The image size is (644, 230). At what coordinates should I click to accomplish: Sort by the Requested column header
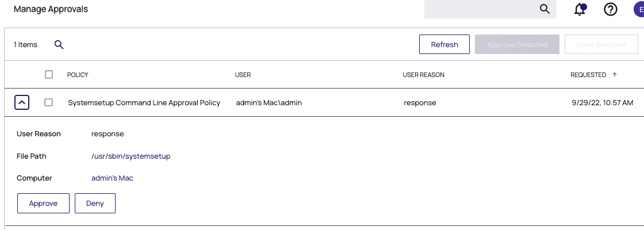[588, 75]
